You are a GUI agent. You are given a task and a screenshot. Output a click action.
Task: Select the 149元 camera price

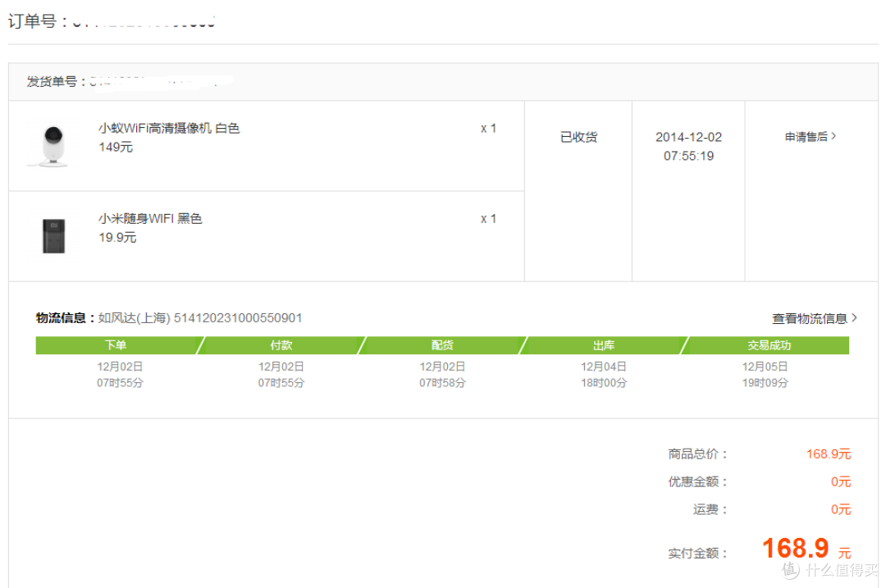pyautogui.click(x=116, y=147)
